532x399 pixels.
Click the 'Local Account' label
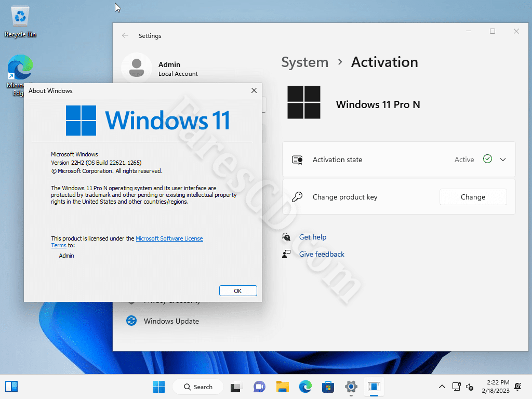(178, 74)
